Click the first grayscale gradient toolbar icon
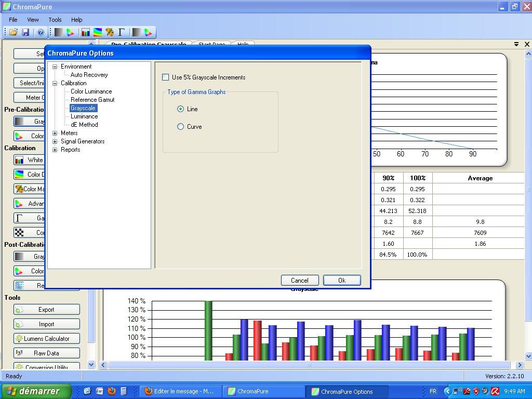This screenshot has height=399, width=532. 58,32
